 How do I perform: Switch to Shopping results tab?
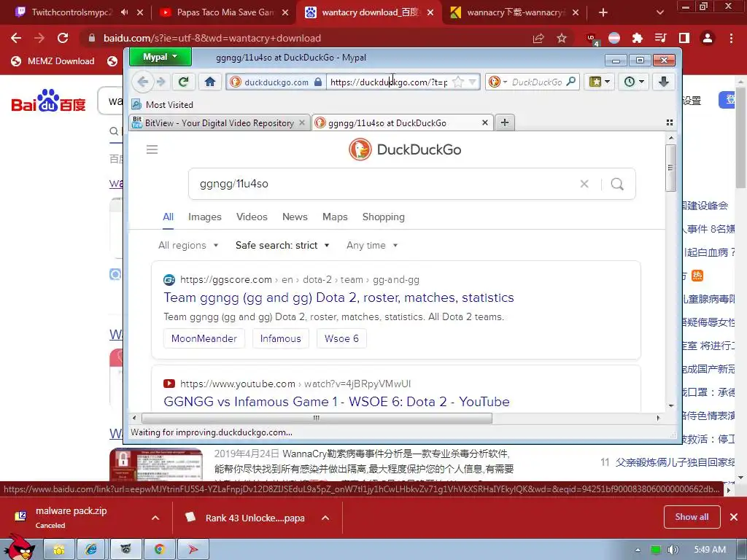[384, 217]
